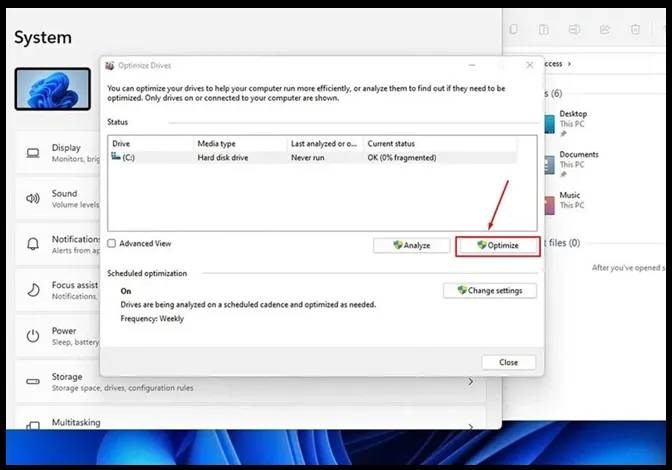The width and height of the screenshot is (672, 470).
Task: Open Storage settings via drive icon
Action: click(x=33, y=381)
